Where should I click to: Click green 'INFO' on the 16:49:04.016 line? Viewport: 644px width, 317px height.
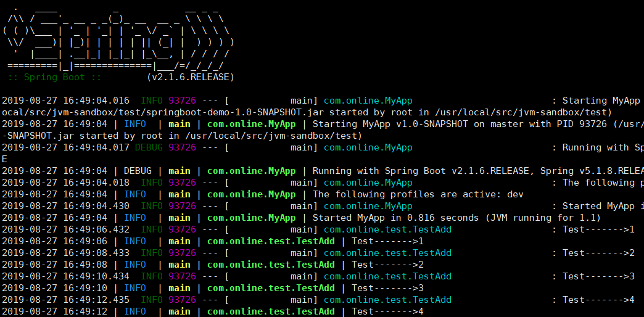click(152, 101)
